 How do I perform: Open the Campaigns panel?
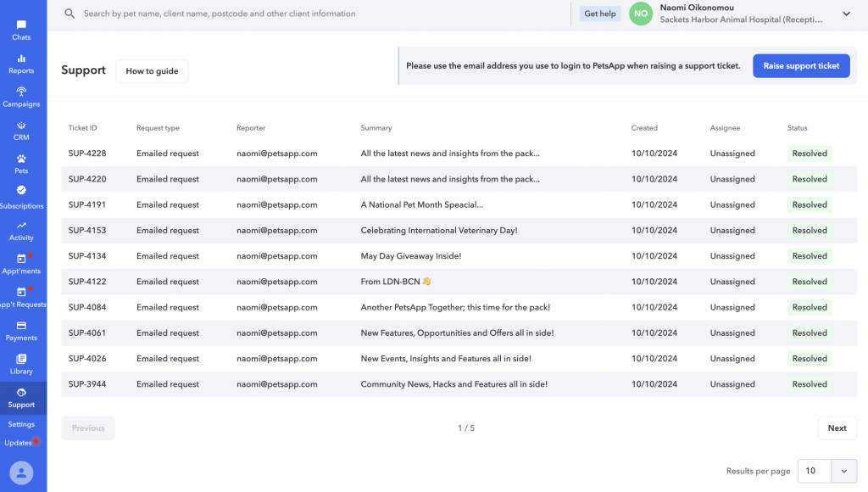[x=21, y=96]
